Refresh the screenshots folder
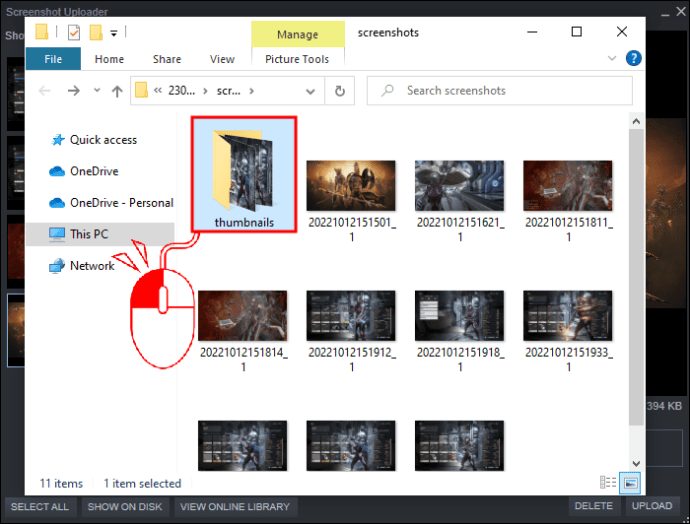Screen dimensions: 690x524 click(340, 91)
